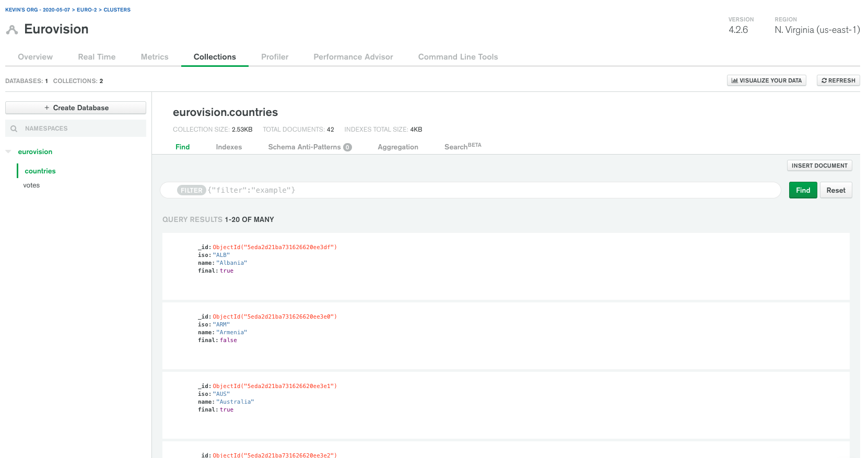
Task: Go to Performance Advisor tab
Action: point(353,57)
